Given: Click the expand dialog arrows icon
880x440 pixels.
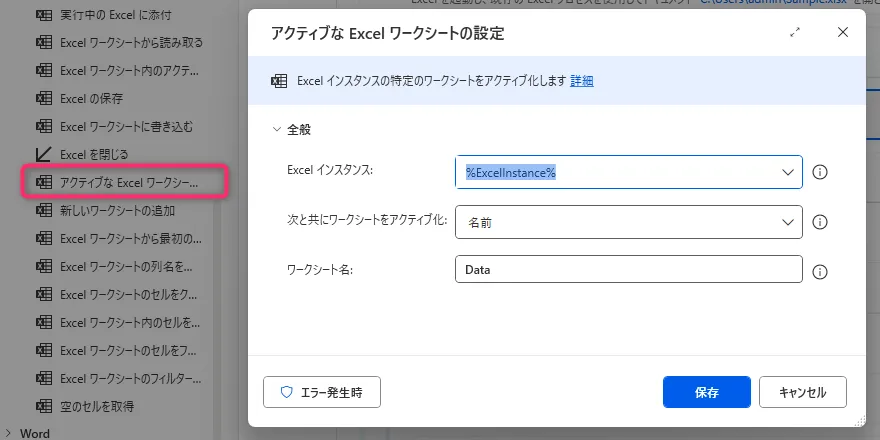Looking at the screenshot, I should tap(795, 33).
